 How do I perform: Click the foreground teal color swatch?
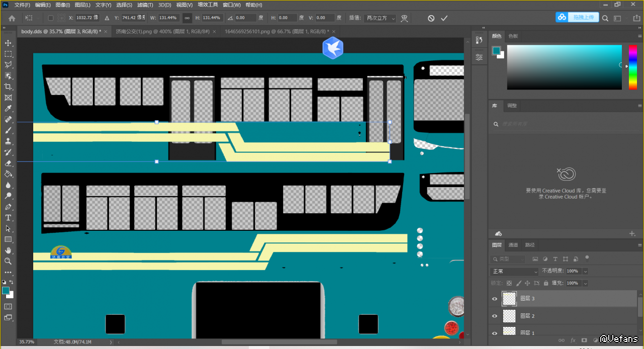[6, 291]
